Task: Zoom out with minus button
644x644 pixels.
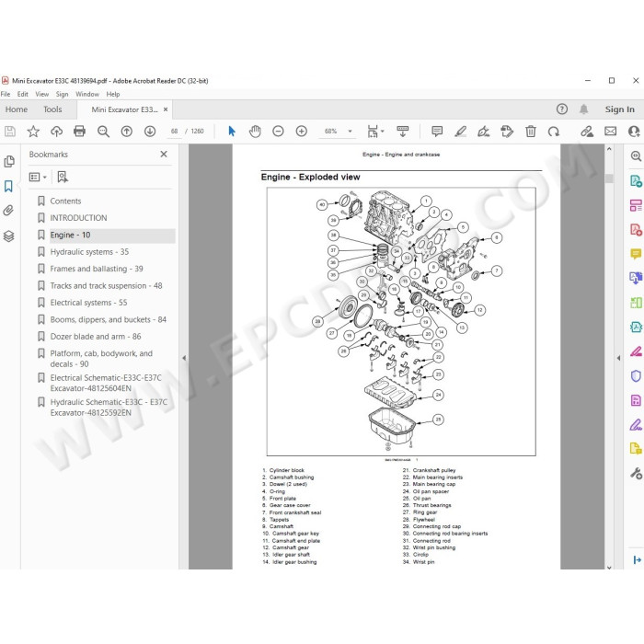Action: pos(278,132)
